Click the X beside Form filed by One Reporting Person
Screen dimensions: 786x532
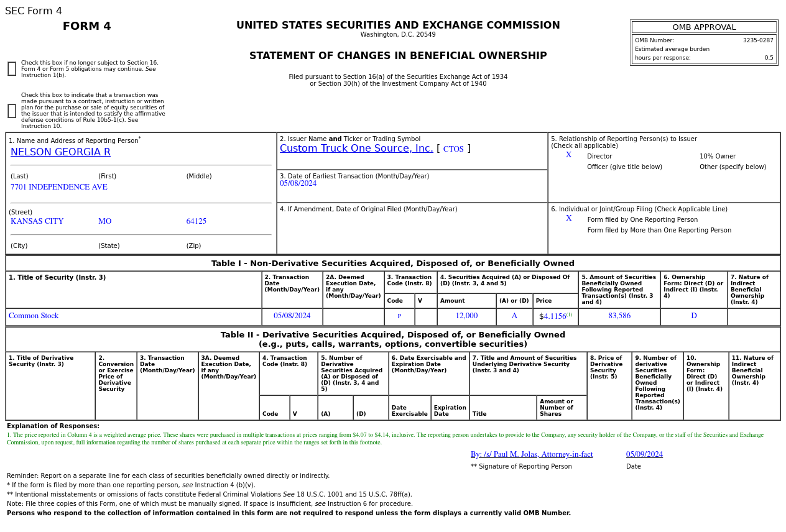[568, 219]
